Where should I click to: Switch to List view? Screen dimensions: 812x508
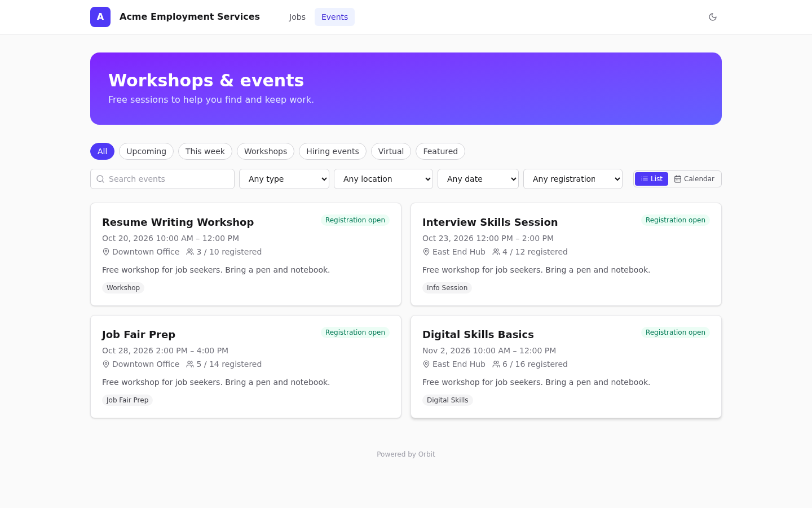click(652, 179)
